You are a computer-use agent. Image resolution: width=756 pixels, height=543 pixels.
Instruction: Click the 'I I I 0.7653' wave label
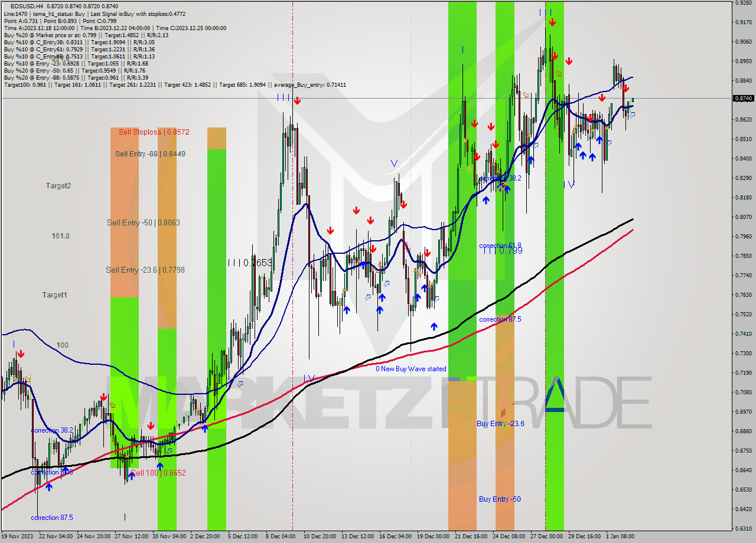(250, 263)
